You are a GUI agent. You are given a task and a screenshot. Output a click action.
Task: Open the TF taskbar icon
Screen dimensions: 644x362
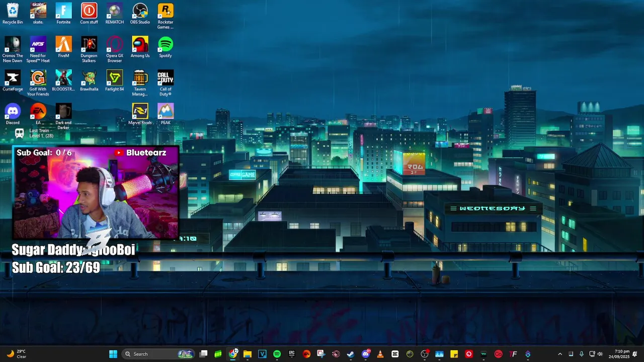click(x=513, y=354)
